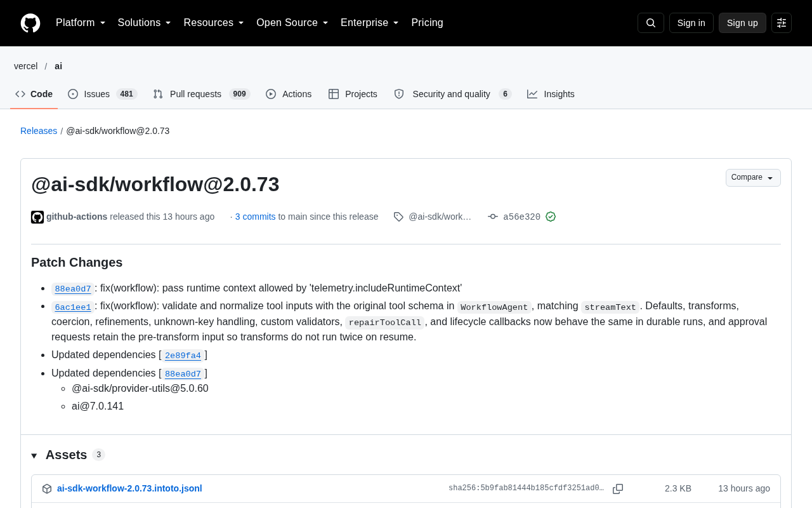Expand the Resources menu
This screenshot has width=812, height=508.
(x=214, y=23)
